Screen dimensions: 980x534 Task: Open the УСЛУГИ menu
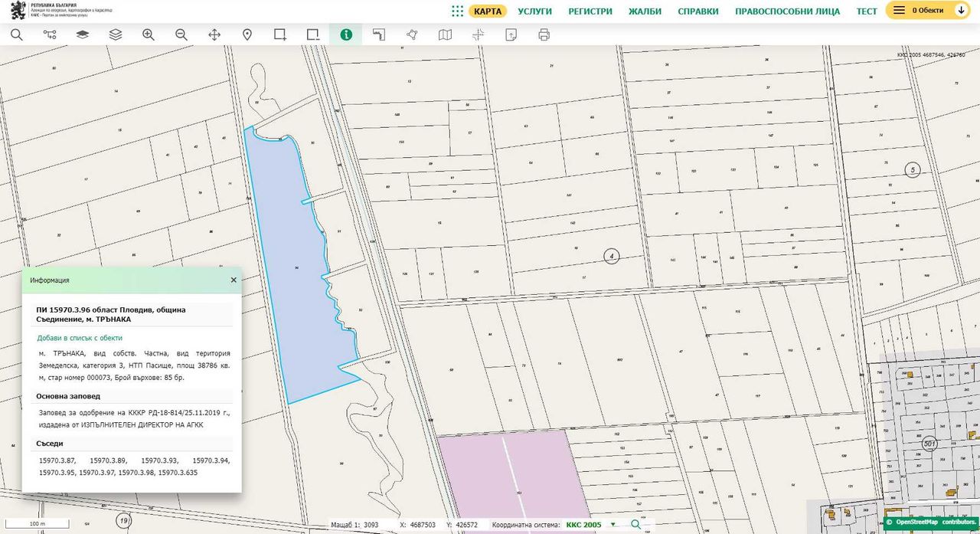534,11
